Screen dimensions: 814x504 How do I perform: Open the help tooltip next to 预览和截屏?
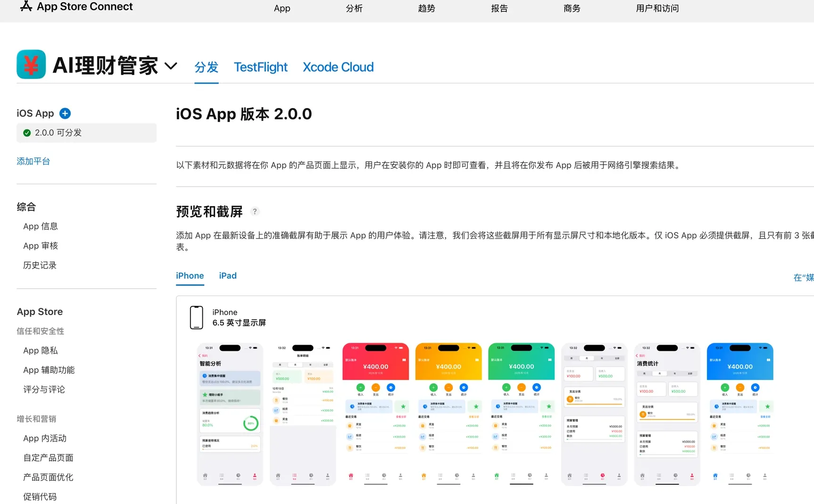pos(255,212)
